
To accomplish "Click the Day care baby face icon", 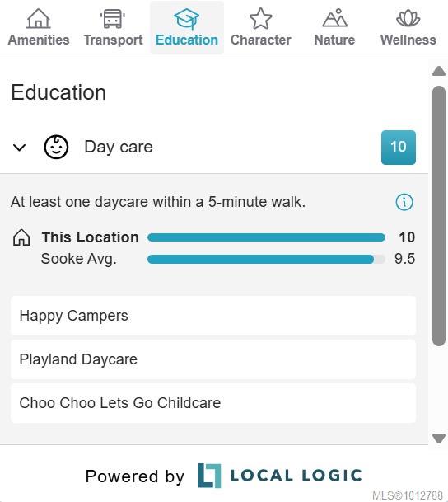I will click(56, 147).
